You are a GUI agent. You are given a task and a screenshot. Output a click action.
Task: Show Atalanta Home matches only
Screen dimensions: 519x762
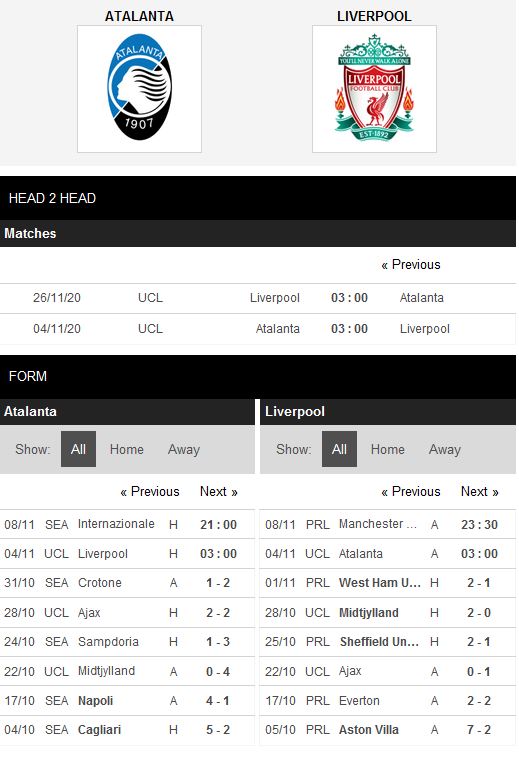coord(126,449)
